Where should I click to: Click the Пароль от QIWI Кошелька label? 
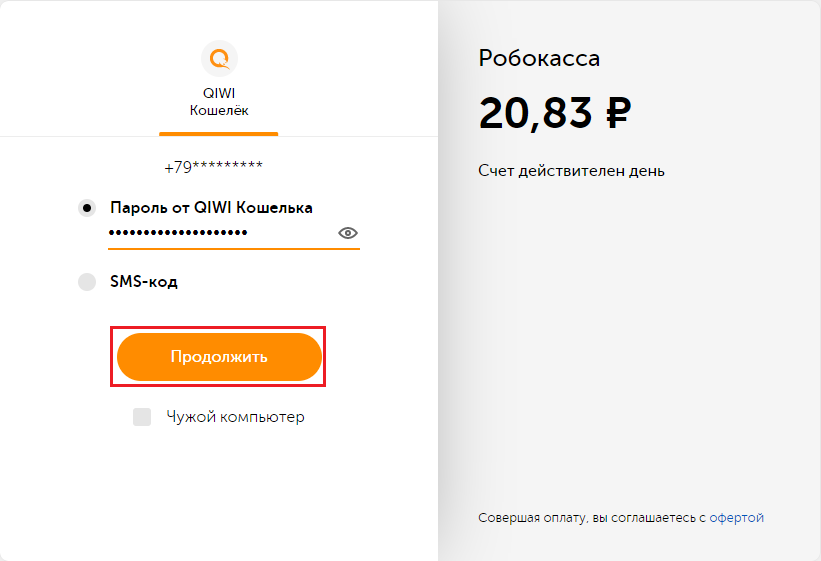[211, 208]
